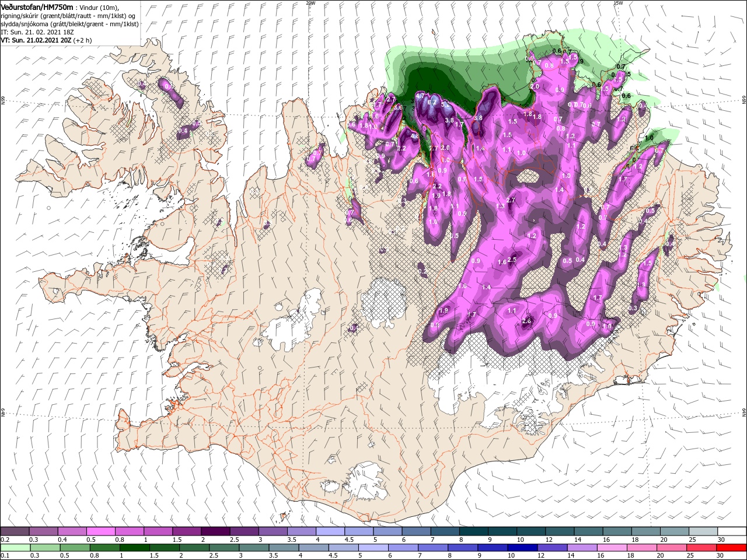The width and height of the screenshot is (747, 560).
Task: Click the 14 label under top legend row
Action: [577, 540]
